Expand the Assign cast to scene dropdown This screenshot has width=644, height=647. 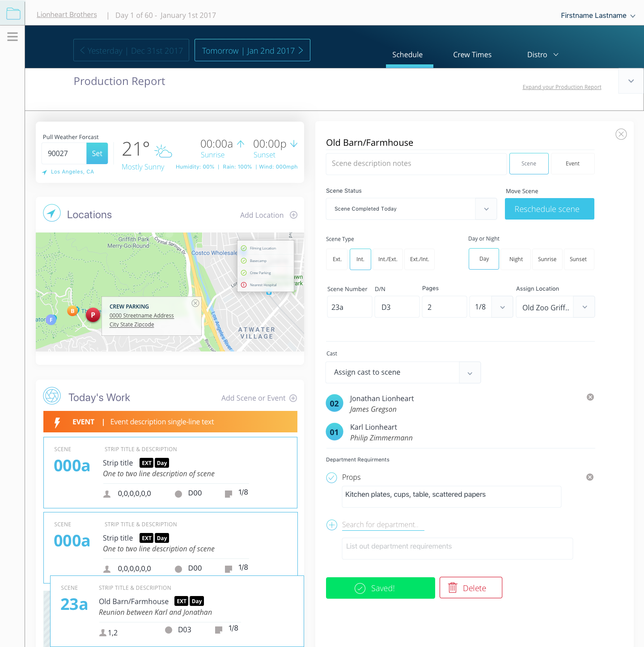point(470,373)
